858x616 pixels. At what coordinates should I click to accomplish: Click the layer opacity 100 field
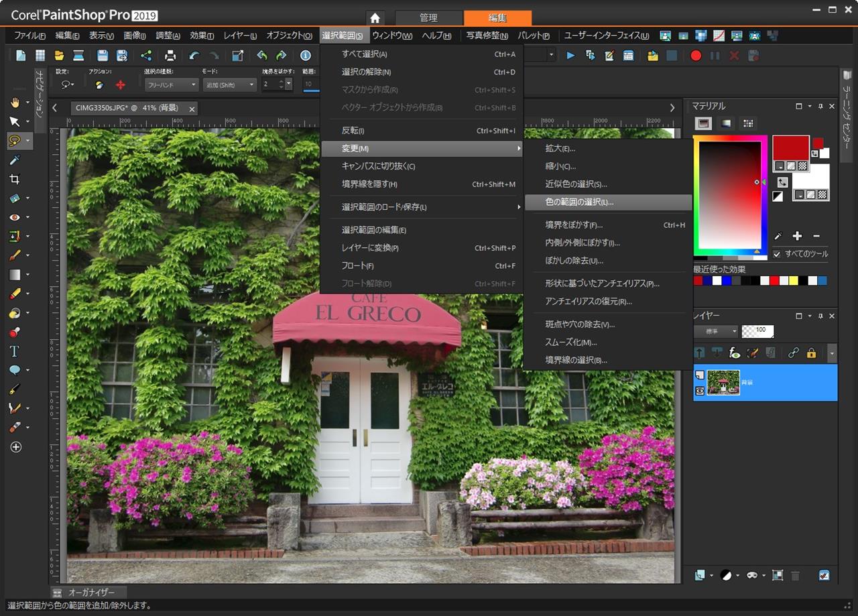[758, 332]
